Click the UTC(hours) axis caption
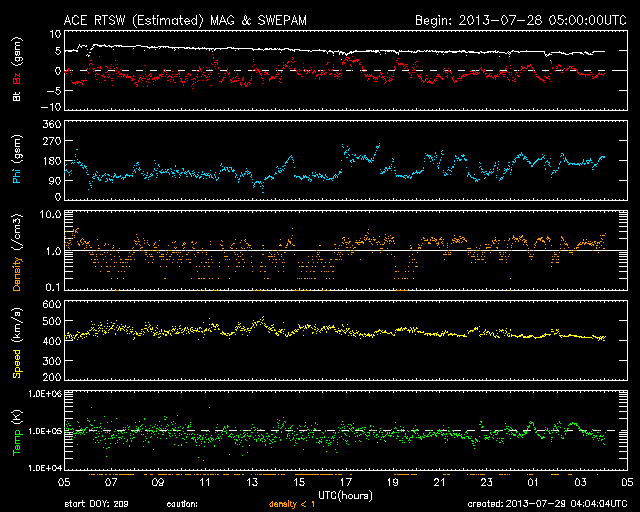Screen dimensions: 640x512 point(345,494)
